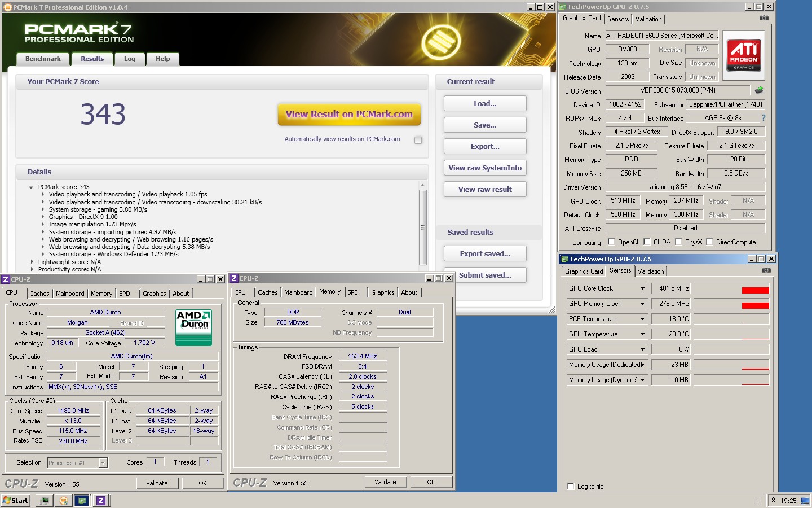
Task: Click the GPU Memory Clock sensor graph
Action: tap(731, 304)
